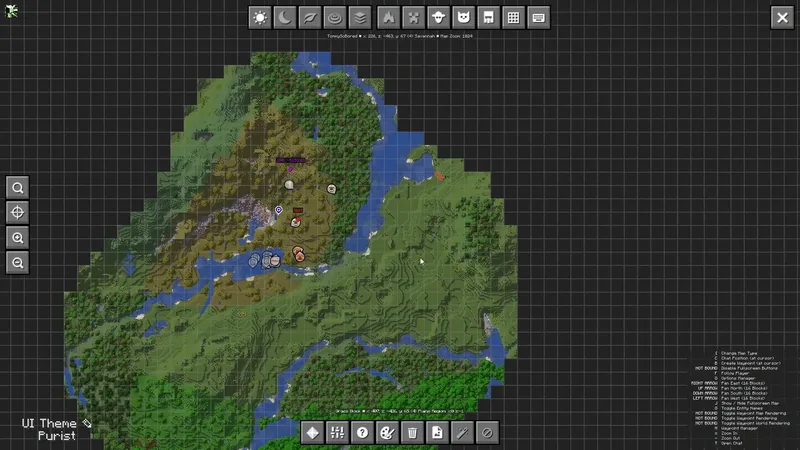Open the options manager (sliders icon)
The height and width of the screenshot is (450, 800).
[337, 433]
